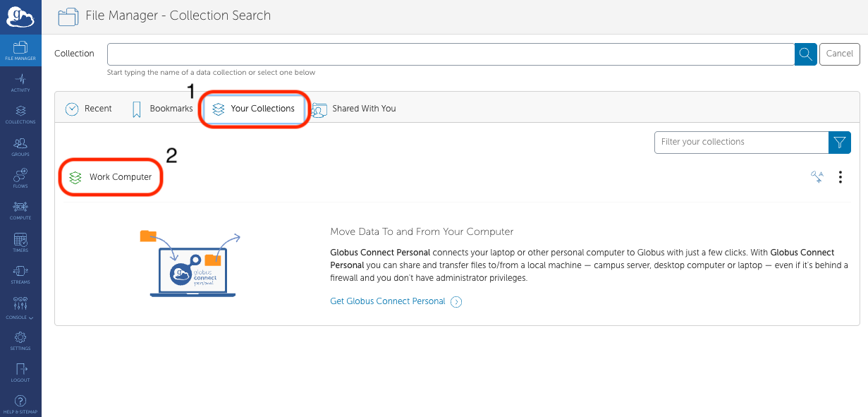Go to Groups in the sidebar
Viewport: 868px width, 417px height.
20,147
